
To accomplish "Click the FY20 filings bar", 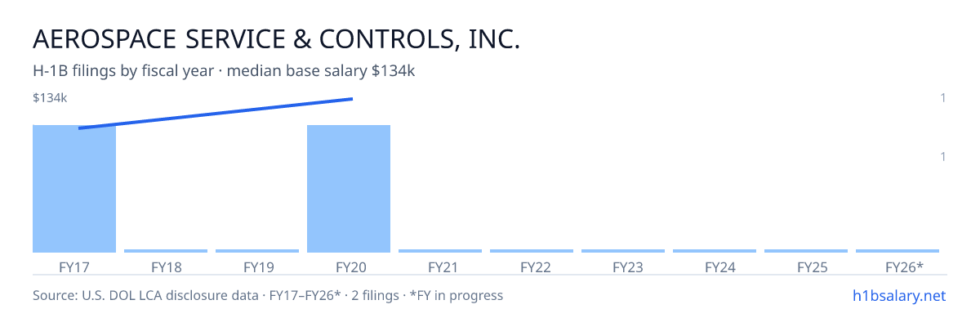I will pos(349,189).
